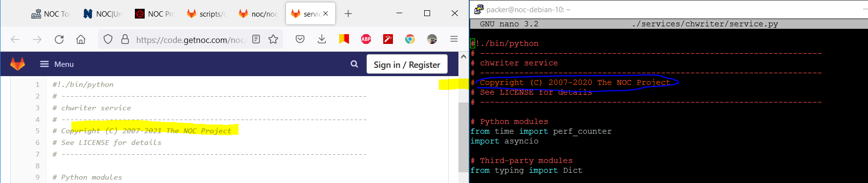Image resolution: width=868 pixels, height=183 pixels.
Task: Click the Copyright 2007-2020 line in nano
Action: [x=570, y=82]
